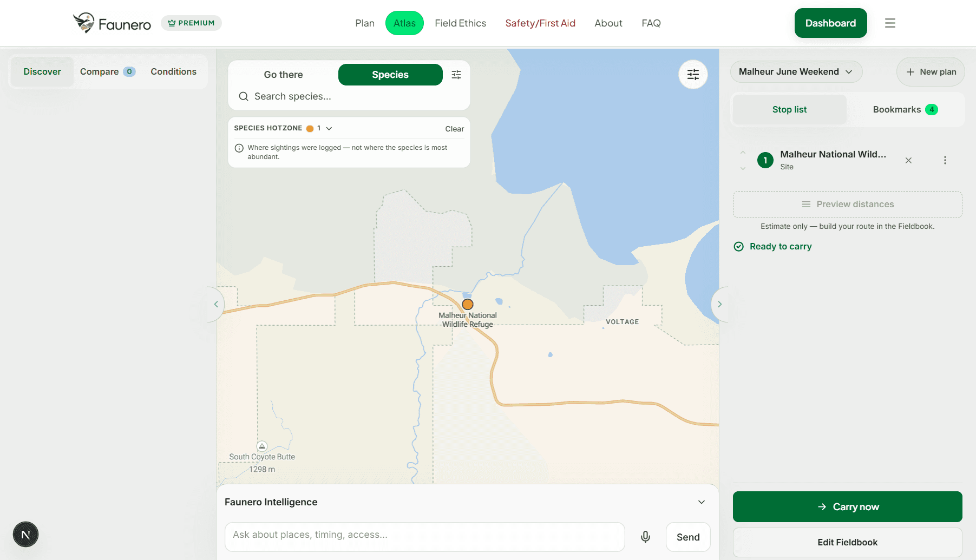Click the orange hotzone map marker
Screen dimensions: 976x560
[x=468, y=304]
